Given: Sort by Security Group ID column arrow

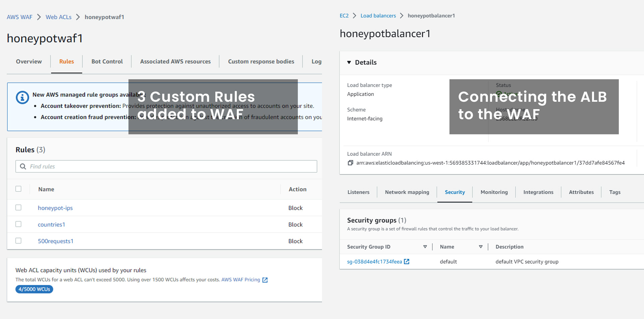Looking at the screenshot, I should coord(425,247).
